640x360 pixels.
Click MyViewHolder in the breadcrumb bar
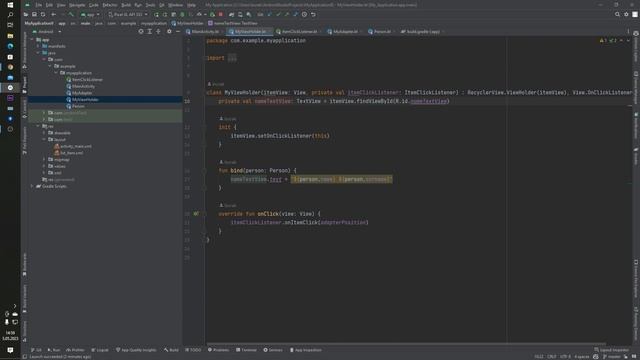tap(187, 23)
